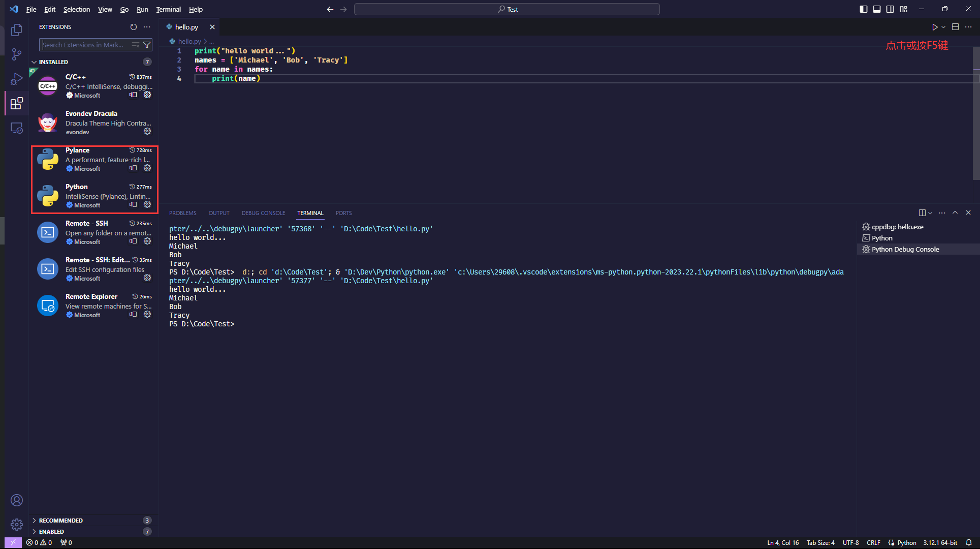The width and height of the screenshot is (980, 549).
Task: Open the Run and Debug view
Action: [x=17, y=79]
